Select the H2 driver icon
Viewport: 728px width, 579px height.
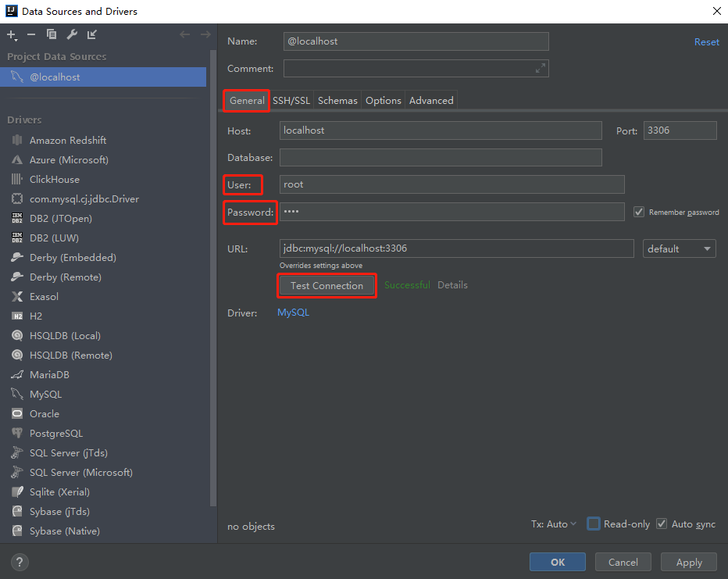pos(17,316)
